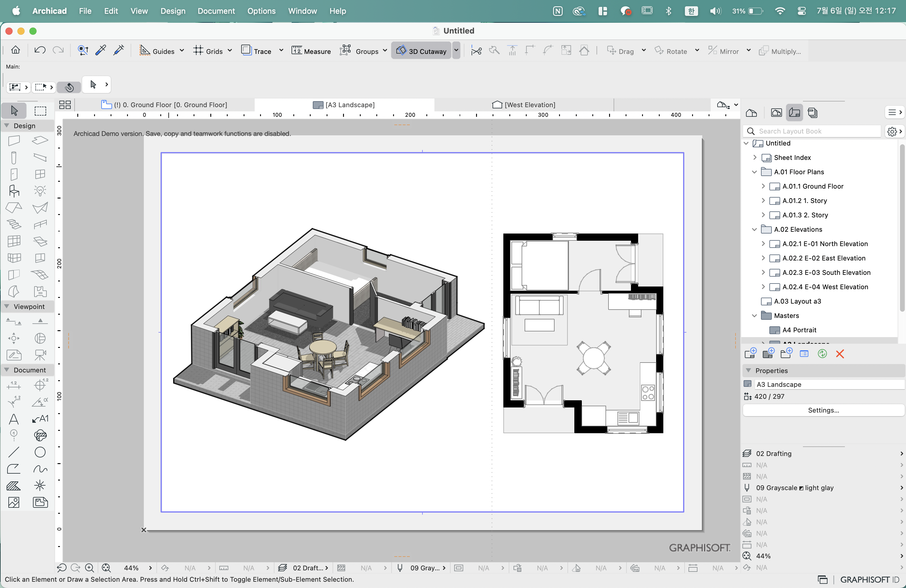Click in Search Layout Book field

point(812,131)
